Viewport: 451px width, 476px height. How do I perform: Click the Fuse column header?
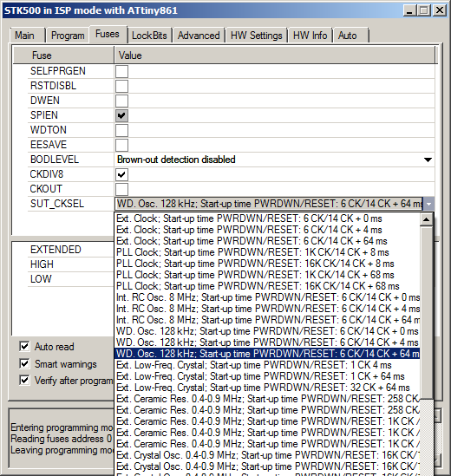pyautogui.click(x=63, y=55)
